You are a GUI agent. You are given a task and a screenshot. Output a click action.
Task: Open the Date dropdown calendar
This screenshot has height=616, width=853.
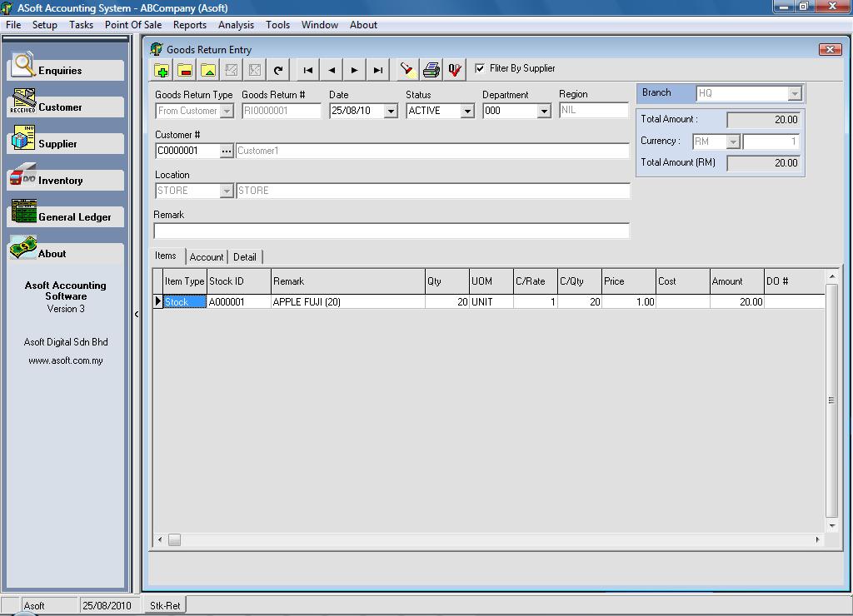[391, 111]
